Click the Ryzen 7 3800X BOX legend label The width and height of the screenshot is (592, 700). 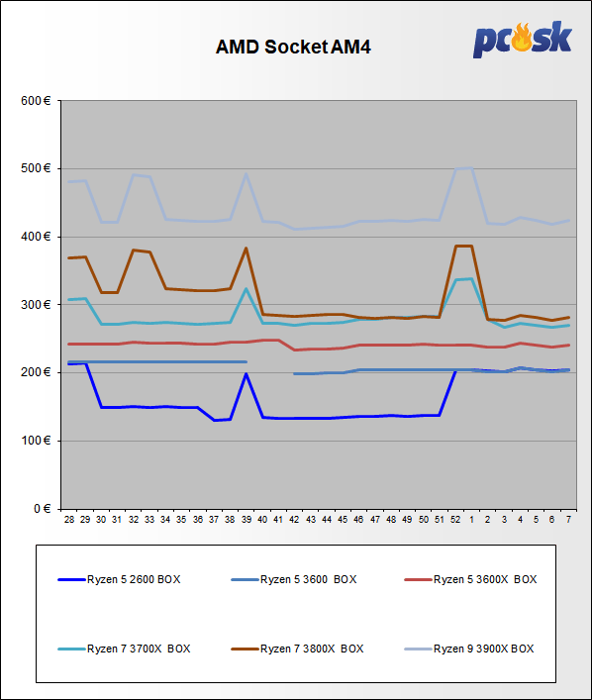click(312, 649)
